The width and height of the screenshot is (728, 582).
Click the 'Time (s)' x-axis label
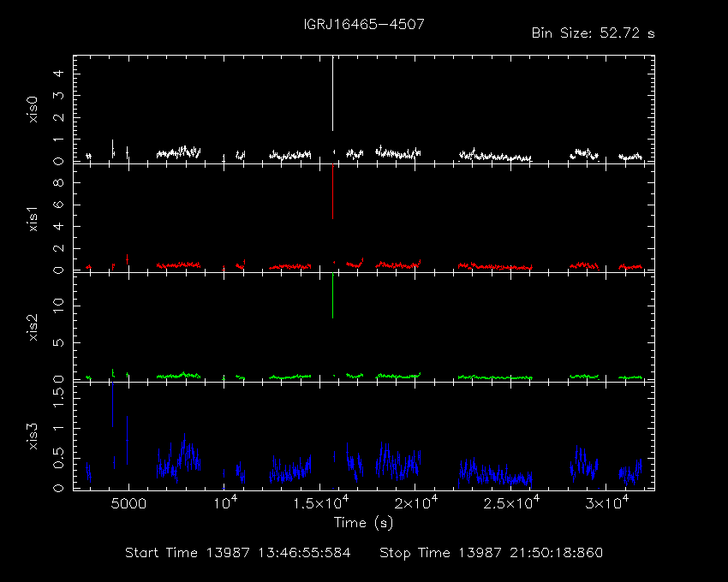[363, 523]
